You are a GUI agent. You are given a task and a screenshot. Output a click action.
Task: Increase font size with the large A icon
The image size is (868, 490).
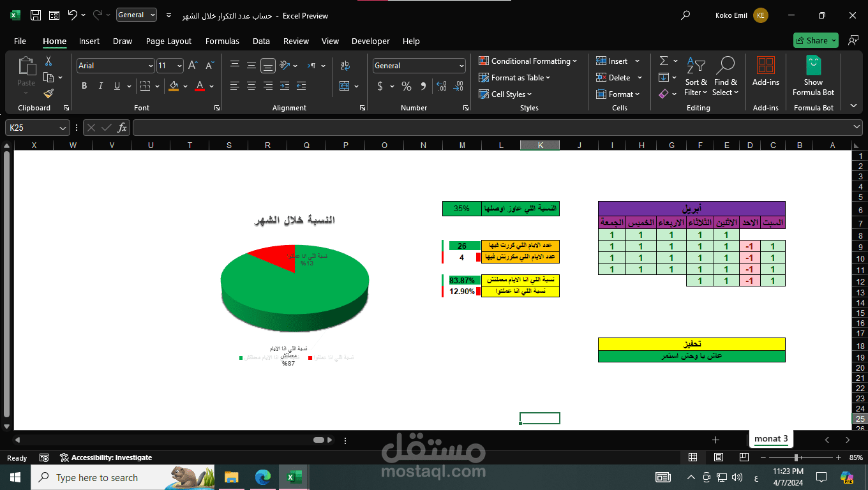(193, 65)
